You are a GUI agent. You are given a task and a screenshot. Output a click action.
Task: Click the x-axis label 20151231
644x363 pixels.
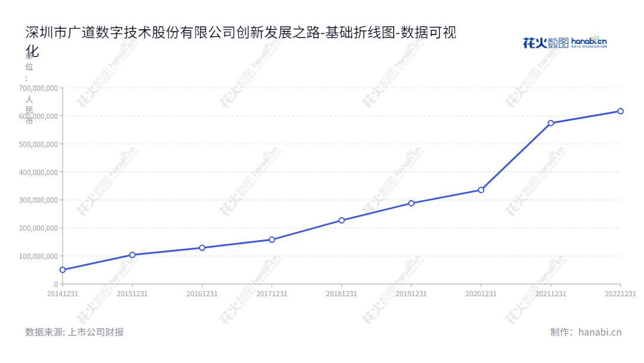(132, 294)
